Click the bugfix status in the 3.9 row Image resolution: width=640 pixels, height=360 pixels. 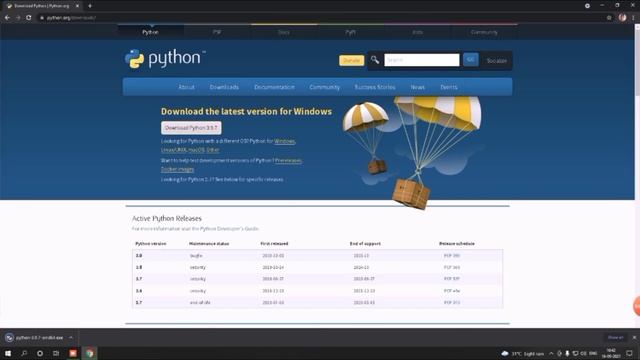[196, 256]
